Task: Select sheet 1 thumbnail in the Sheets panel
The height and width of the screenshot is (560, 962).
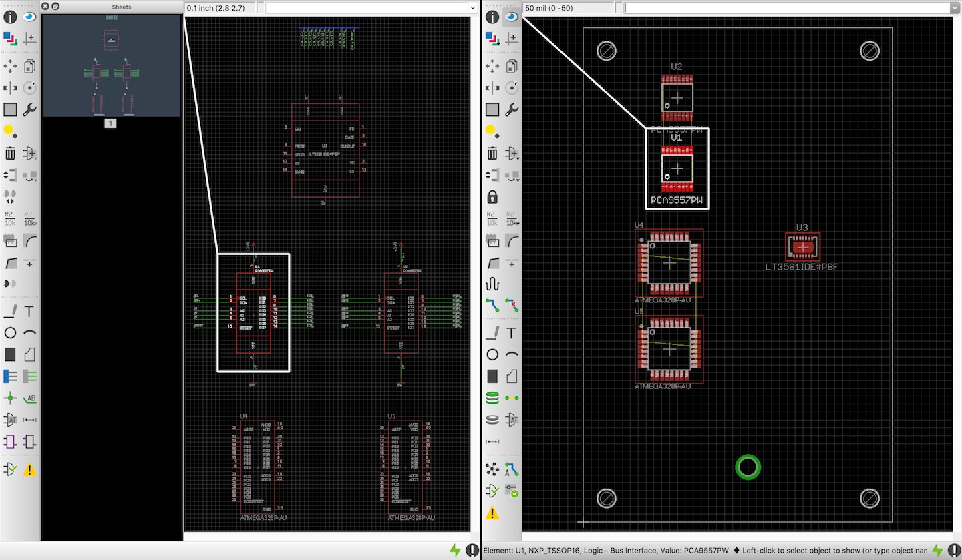Action: 112,65
